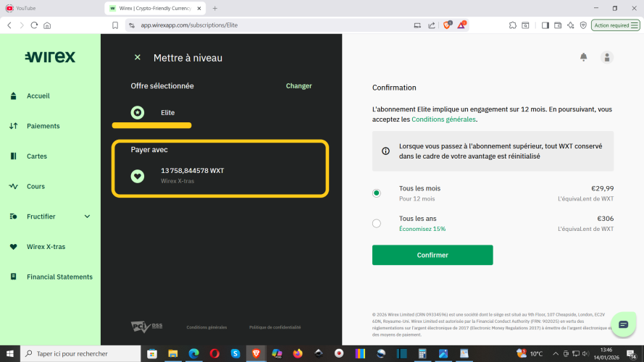
Task: Open Opera from the taskbar
Action: (214, 353)
